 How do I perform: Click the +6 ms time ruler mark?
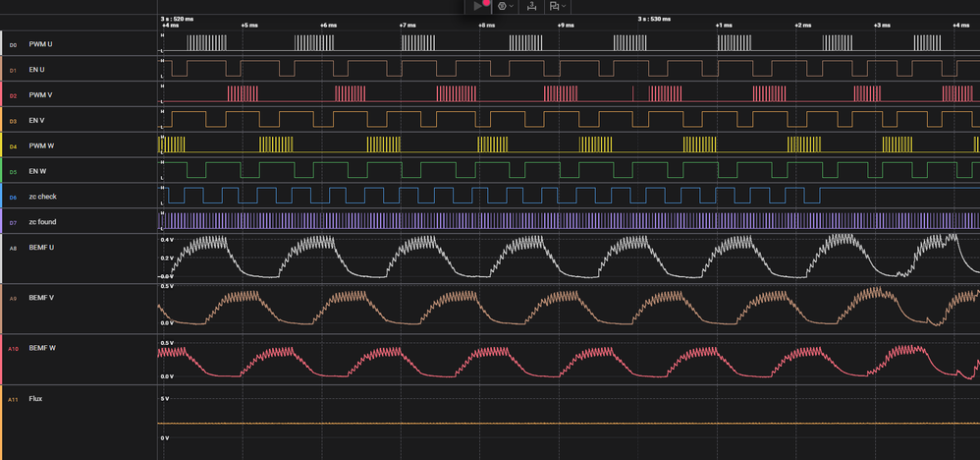(328, 25)
